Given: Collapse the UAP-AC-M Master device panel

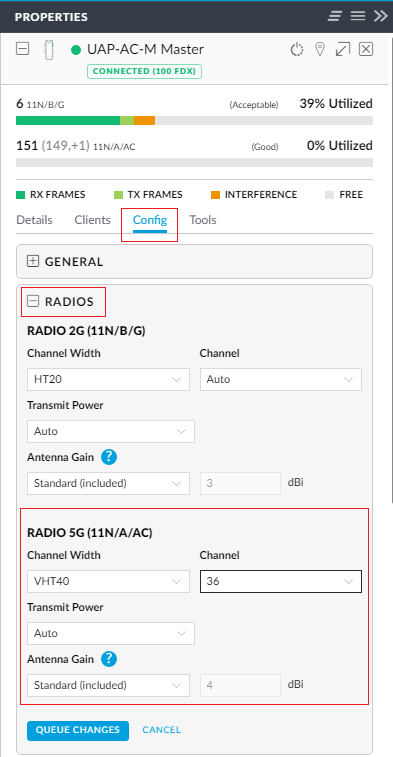Looking at the screenshot, I should (23, 49).
